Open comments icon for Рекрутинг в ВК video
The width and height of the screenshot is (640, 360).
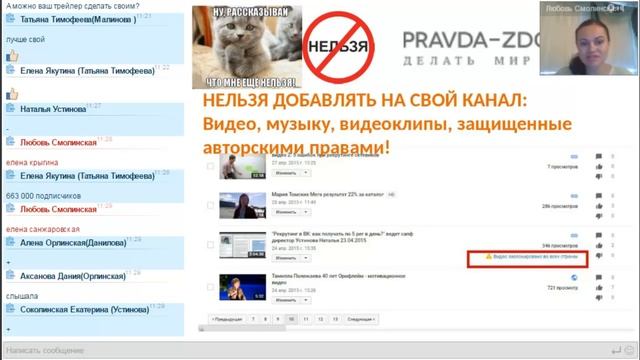(599, 236)
